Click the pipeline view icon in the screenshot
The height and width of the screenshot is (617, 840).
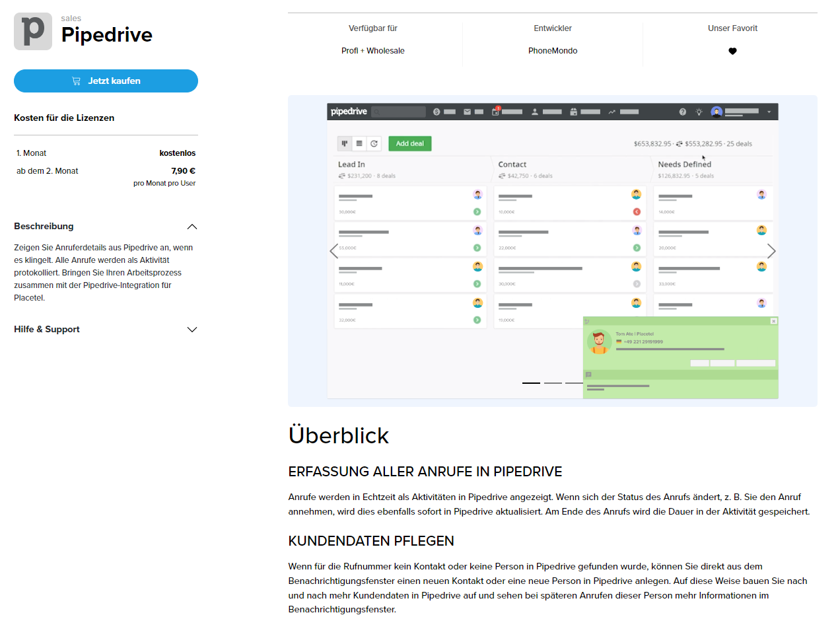345,143
